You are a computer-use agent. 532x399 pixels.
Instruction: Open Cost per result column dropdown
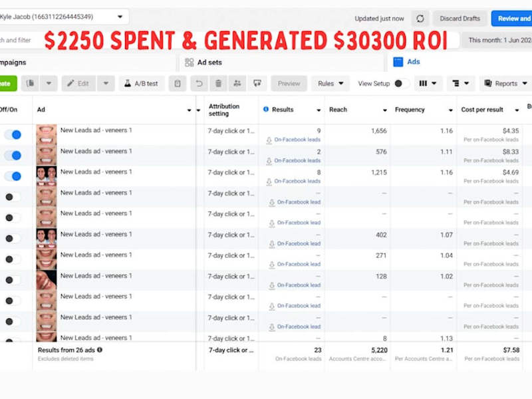click(x=517, y=110)
